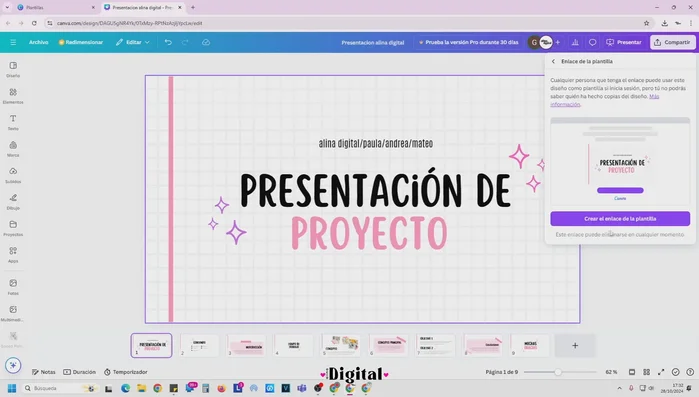This screenshot has width=699, height=397.
Task: Open the Diseño sidebar panel
Action: point(13,70)
